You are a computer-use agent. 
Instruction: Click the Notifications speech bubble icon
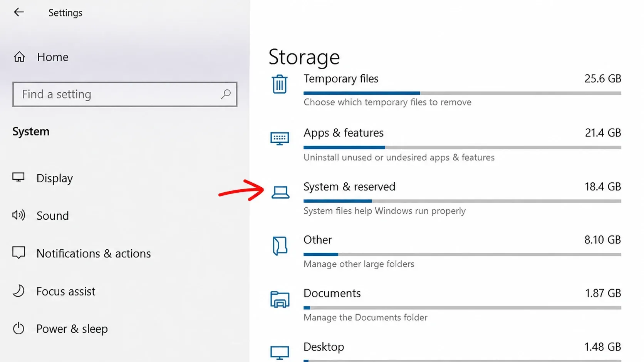18,253
